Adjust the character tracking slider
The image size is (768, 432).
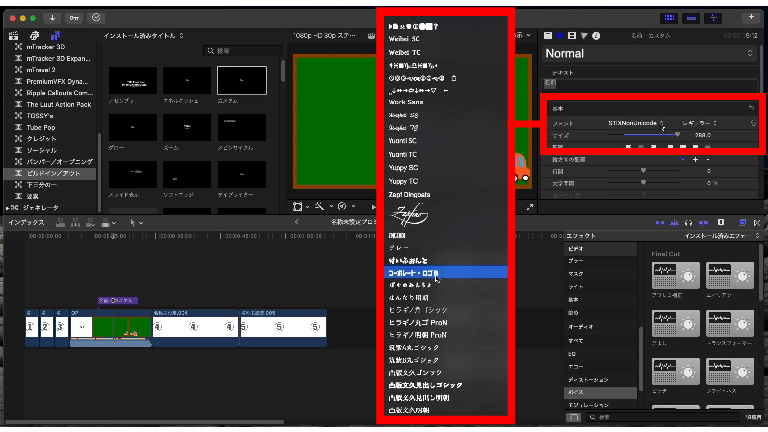[643, 183]
